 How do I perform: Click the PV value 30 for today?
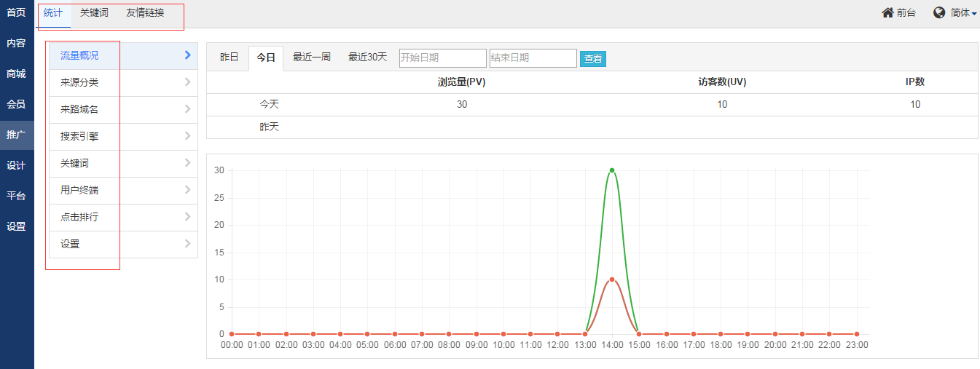(462, 104)
